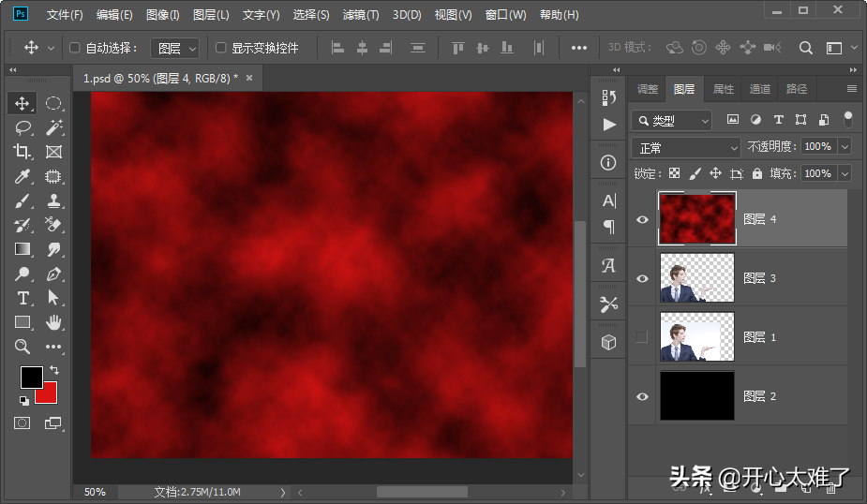This screenshot has height=504, width=867.
Task: Switch to the 通道 panel tab
Action: [x=759, y=89]
